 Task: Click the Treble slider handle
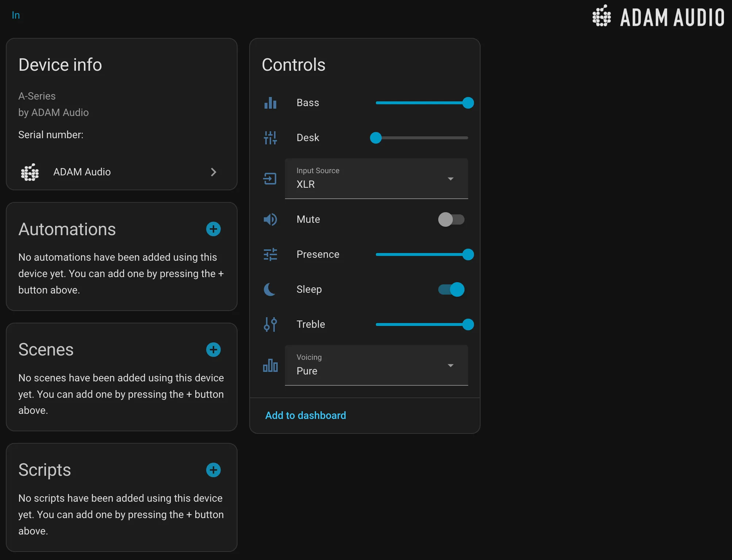pos(468,324)
